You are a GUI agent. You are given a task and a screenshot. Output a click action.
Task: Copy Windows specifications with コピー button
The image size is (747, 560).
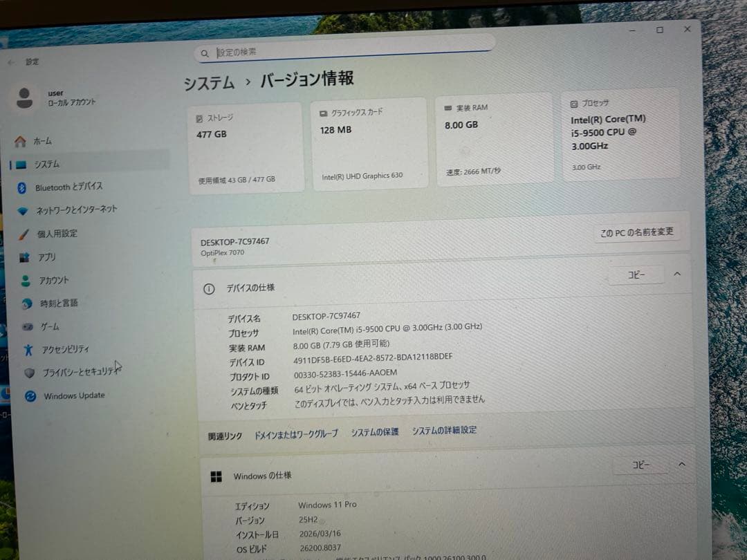pos(640,465)
